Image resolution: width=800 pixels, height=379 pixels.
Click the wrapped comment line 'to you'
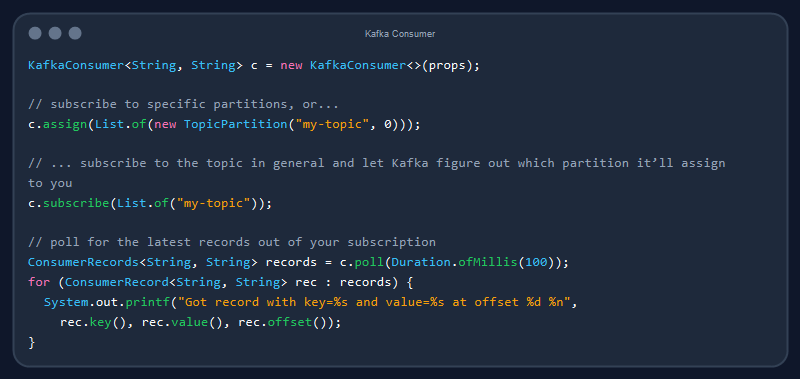coord(50,184)
